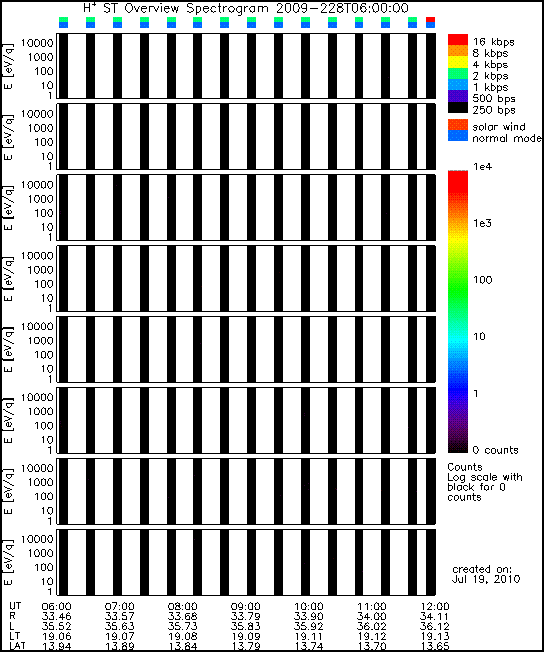Click the LAT value 13.70

click(372, 646)
